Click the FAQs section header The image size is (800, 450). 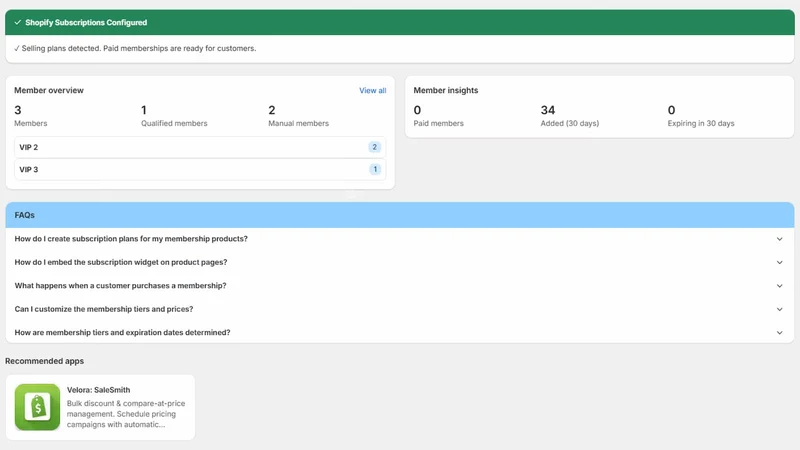[399, 215]
